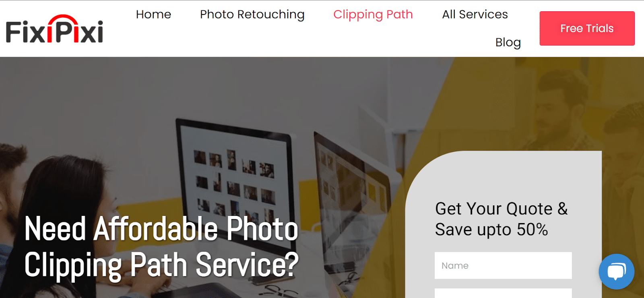Click the Save upto 50% text
This screenshot has height=298, width=644.
point(491,230)
